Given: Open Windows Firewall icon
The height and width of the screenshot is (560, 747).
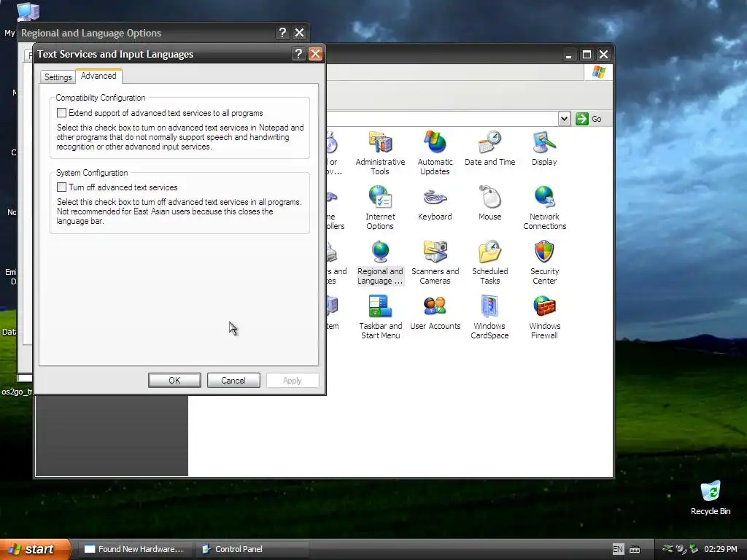Looking at the screenshot, I should [x=544, y=318].
